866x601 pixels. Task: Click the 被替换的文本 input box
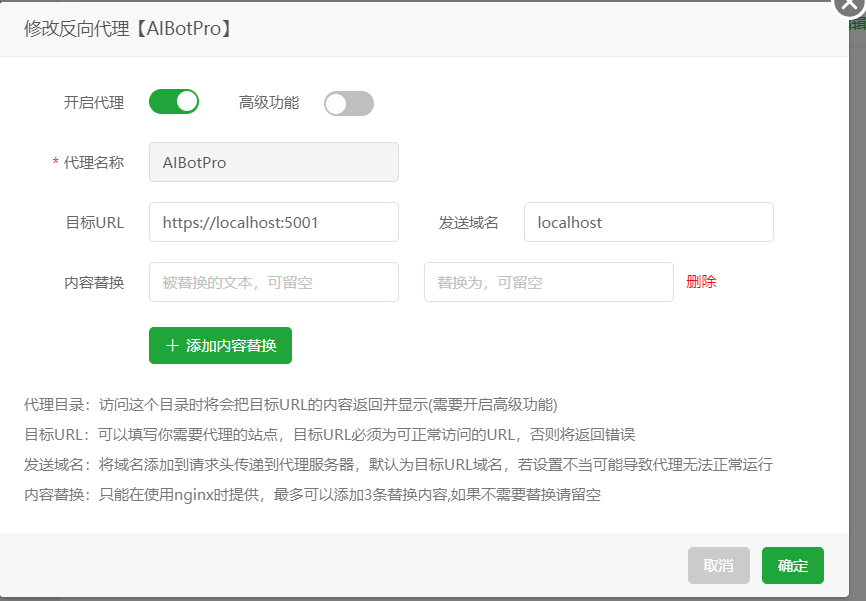click(273, 282)
